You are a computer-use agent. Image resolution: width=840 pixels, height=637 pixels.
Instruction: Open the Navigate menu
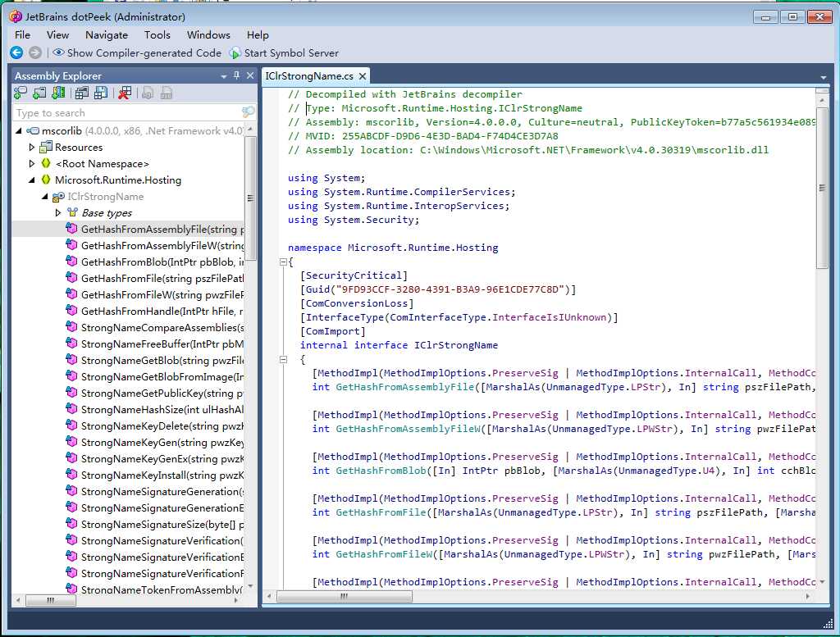pyautogui.click(x=107, y=34)
